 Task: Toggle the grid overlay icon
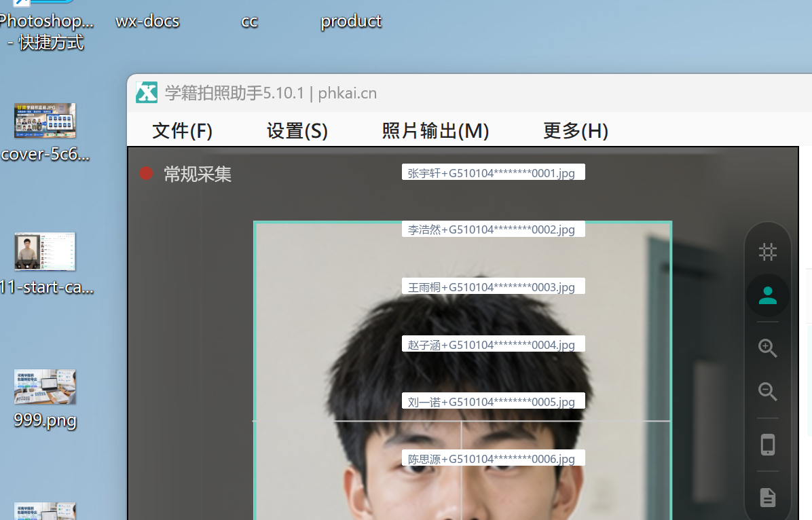pyautogui.click(x=767, y=252)
